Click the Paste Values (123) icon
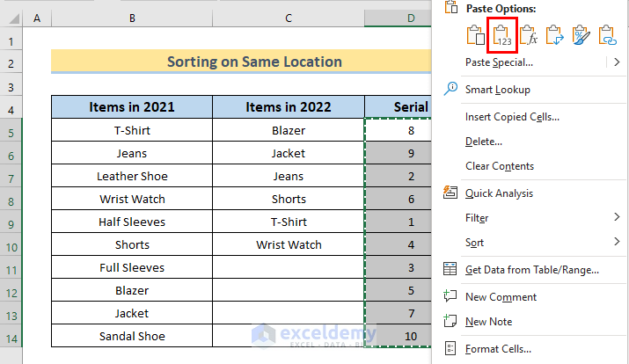This screenshot has height=364, width=629. tap(501, 35)
